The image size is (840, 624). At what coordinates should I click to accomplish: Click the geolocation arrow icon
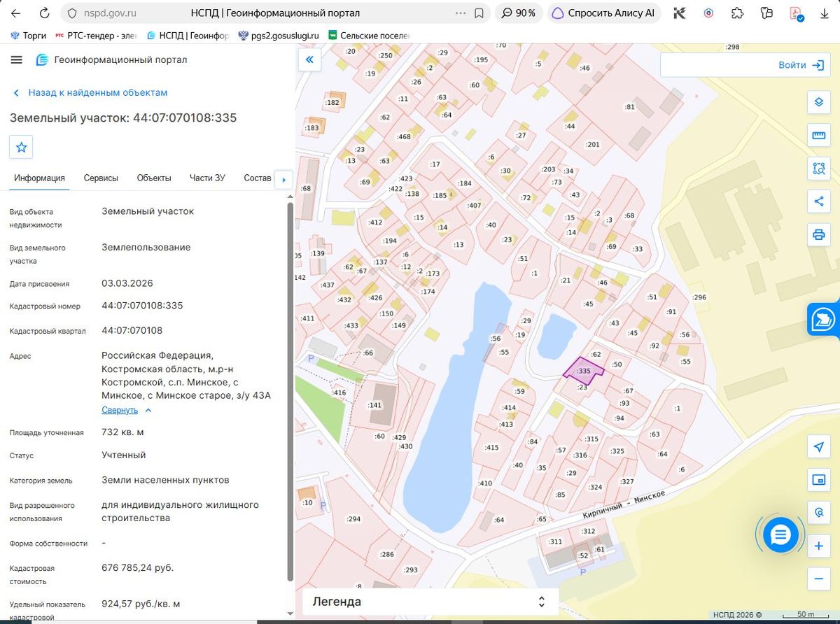click(818, 447)
